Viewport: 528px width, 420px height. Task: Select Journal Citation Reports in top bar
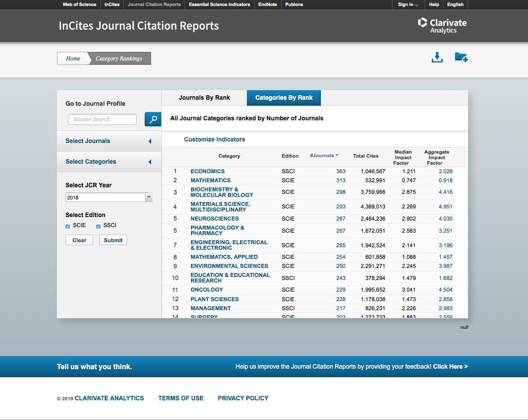(154, 5)
